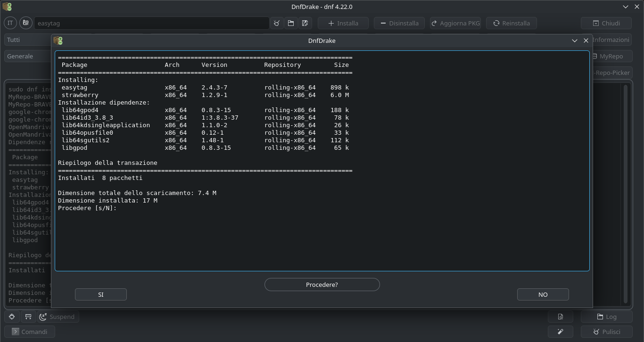Toggle the IT language button

pyautogui.click(x=10, y=23)
